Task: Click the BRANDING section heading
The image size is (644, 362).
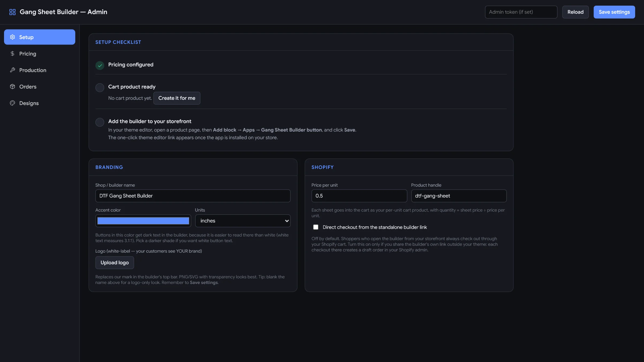Action: [109, 167]
